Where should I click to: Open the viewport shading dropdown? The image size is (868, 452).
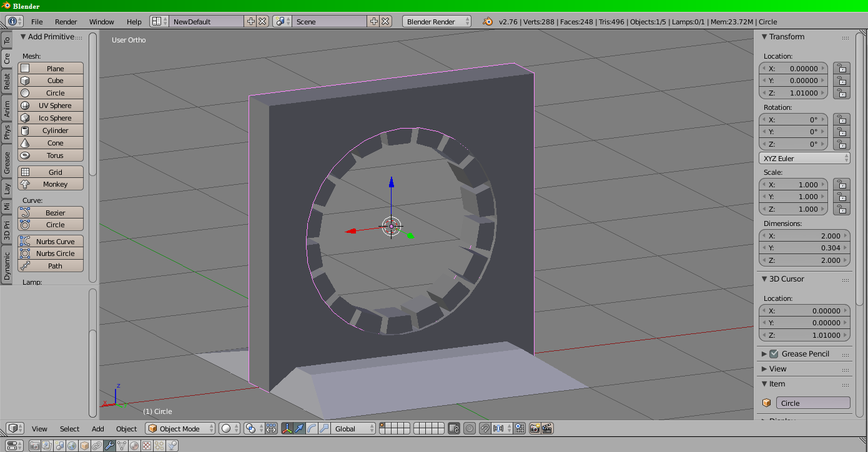[x=229, y=428]
